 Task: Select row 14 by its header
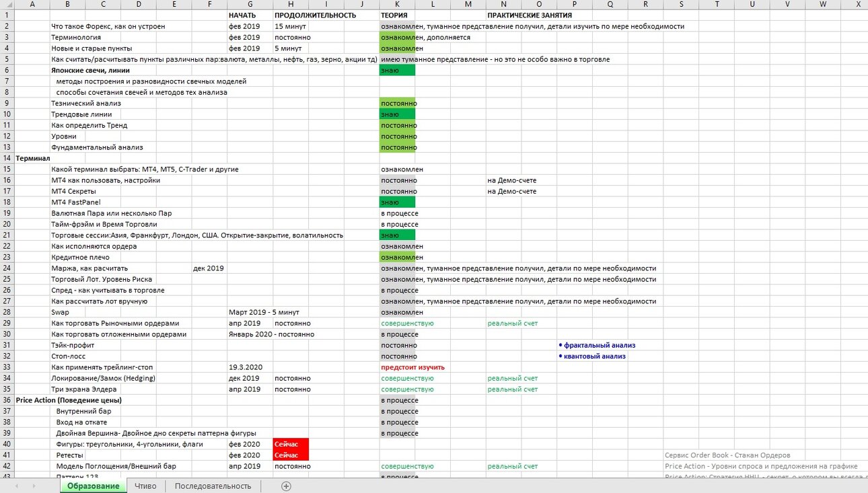pyautogui.click(x=7, y=158)
